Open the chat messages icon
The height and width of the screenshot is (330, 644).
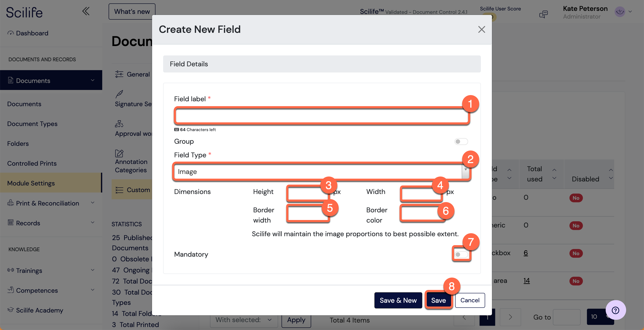click(x=543, y=14)
